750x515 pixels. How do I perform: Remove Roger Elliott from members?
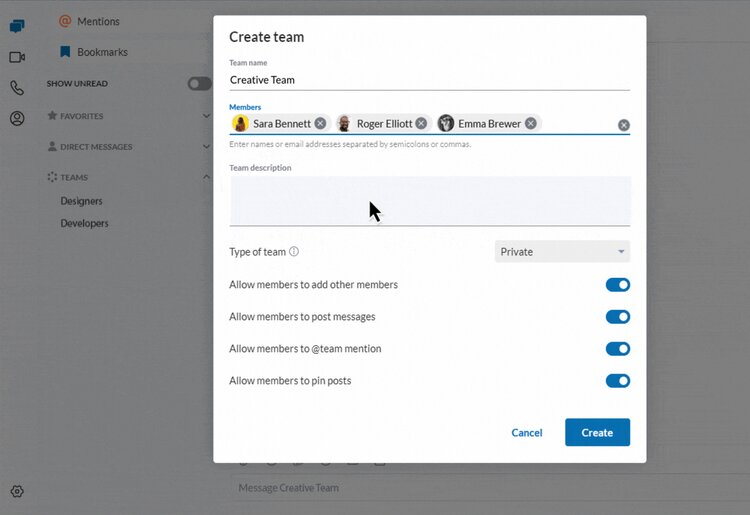click(421, 123)
